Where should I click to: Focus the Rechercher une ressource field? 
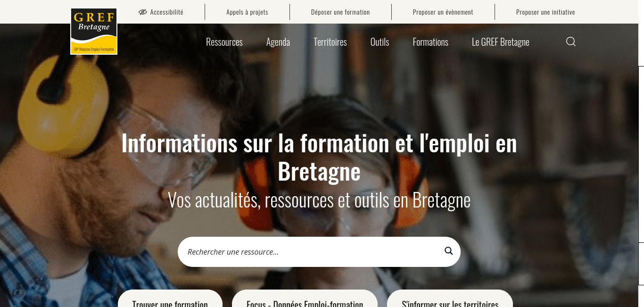pos(311,252)
